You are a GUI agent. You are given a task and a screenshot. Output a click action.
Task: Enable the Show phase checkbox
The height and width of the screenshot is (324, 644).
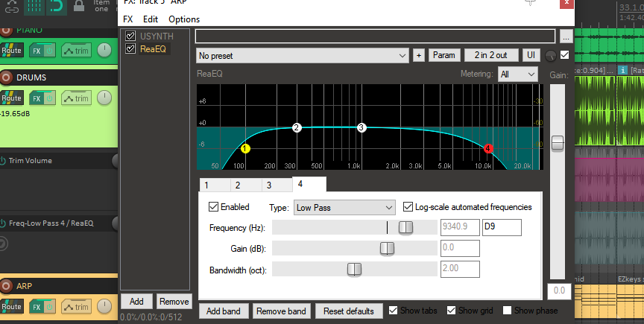(x=508, y=311)
